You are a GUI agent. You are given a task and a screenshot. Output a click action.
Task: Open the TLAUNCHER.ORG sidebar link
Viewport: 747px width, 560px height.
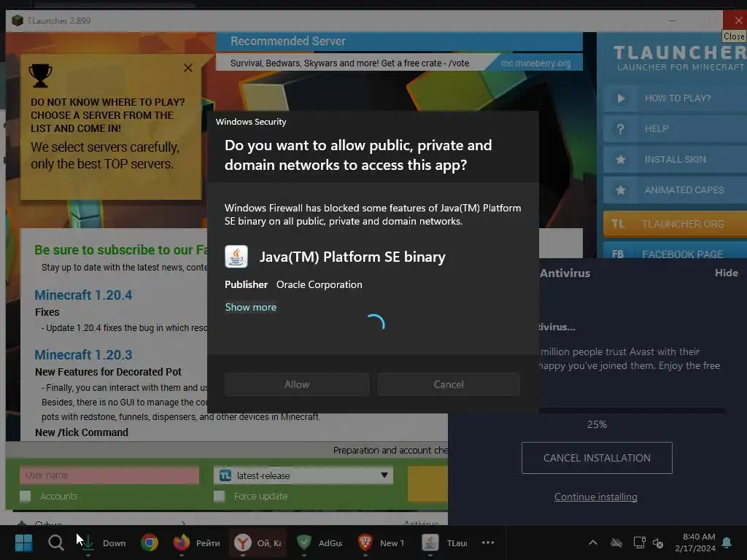675,224
